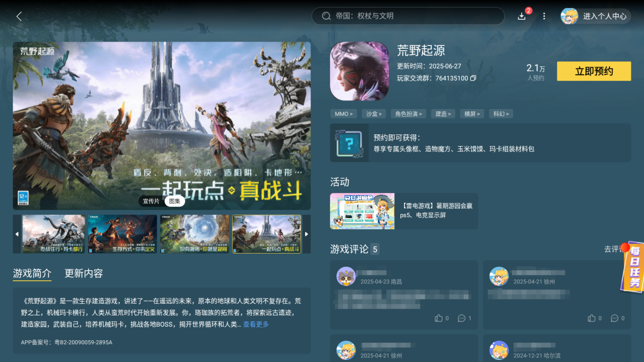Viewport: 644px width, 362px height.
Task: Open the 科幻 tag
Action: 501,114
